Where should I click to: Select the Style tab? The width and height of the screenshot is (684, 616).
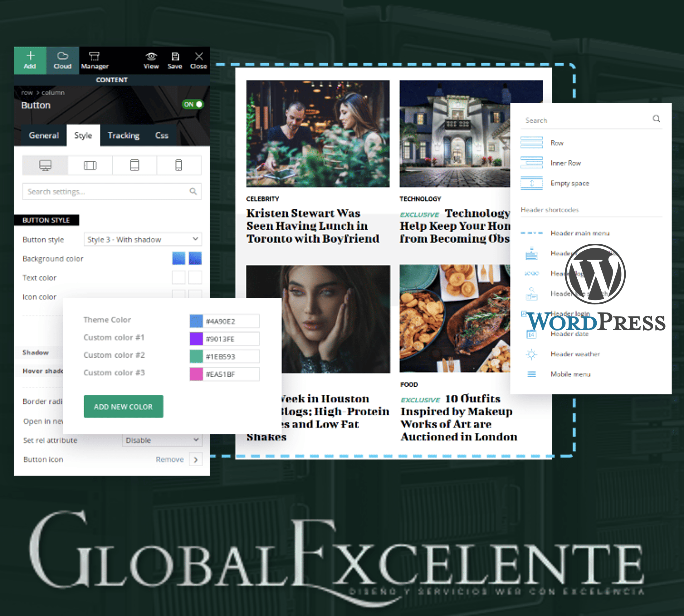[x=83, y=135]
